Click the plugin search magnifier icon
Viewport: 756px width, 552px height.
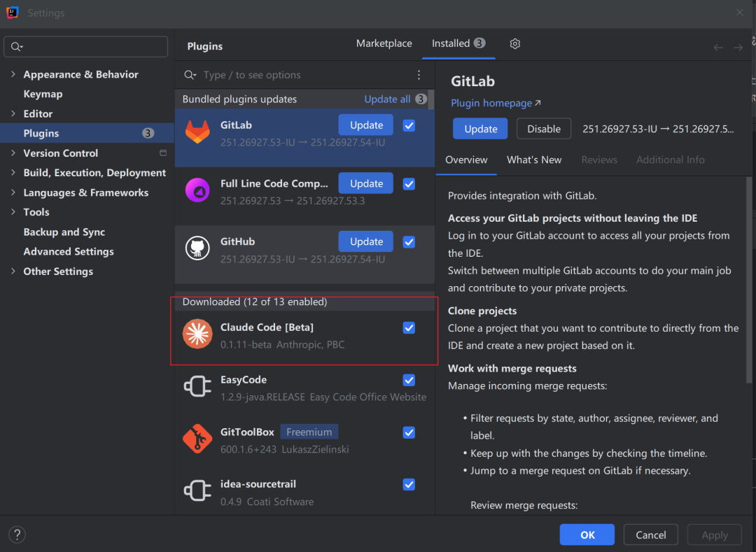tap(190, 75)
